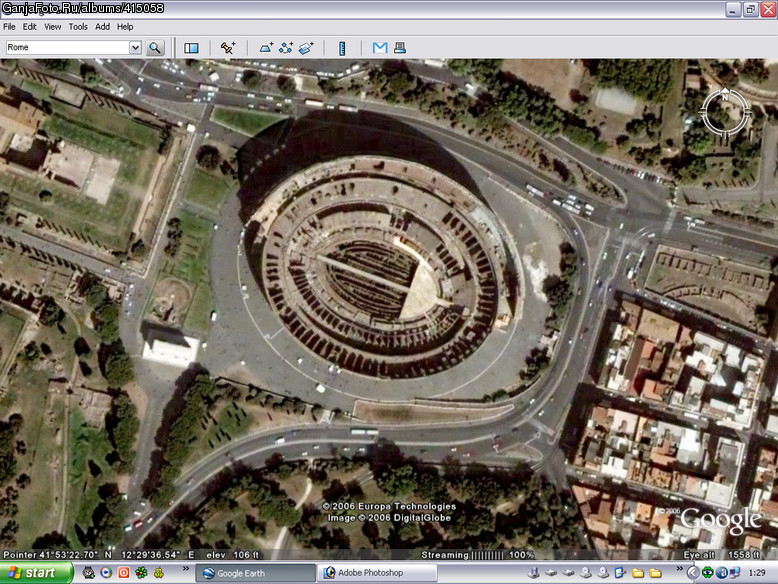Open the File menu
This screenshot has width=778, height=584.
click(9, 27)
